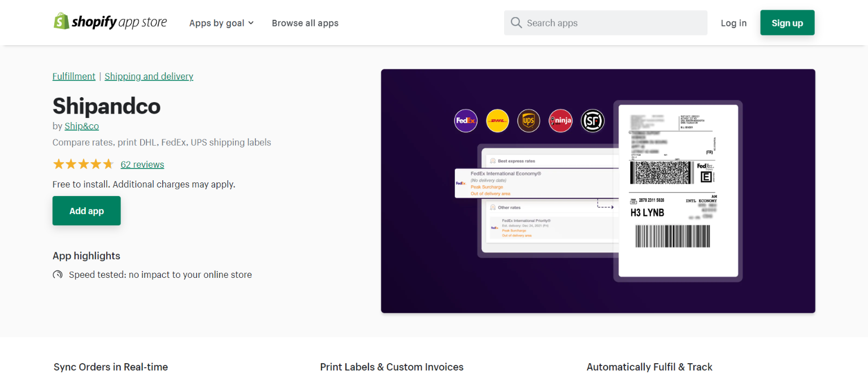Select the FedEx carrier logo icon
The width and height of the screenshot is (868, 375).
(466, 120)
